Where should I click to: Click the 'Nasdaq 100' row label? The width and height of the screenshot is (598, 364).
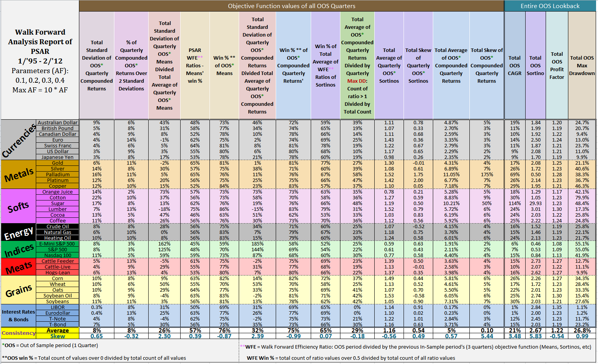[57, 255]
